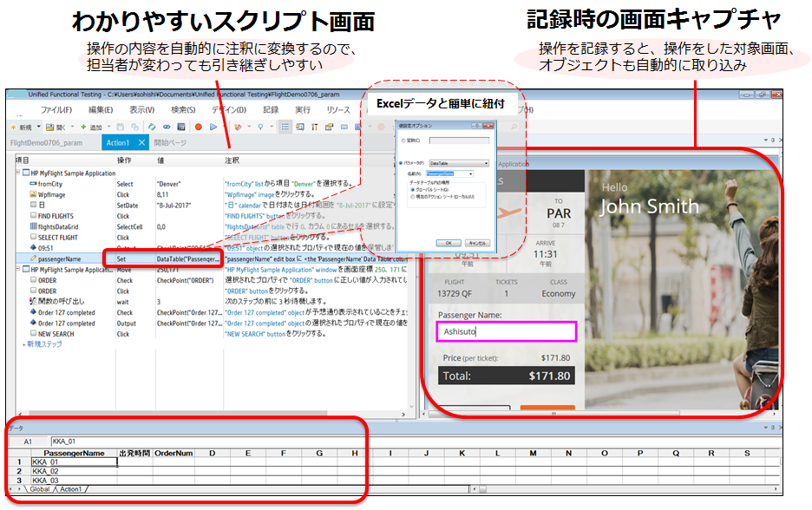Screen dimensions: 812x510
Task: Click the fromCity list object icon
Action: pyautogui.click(x=33, y=184)
